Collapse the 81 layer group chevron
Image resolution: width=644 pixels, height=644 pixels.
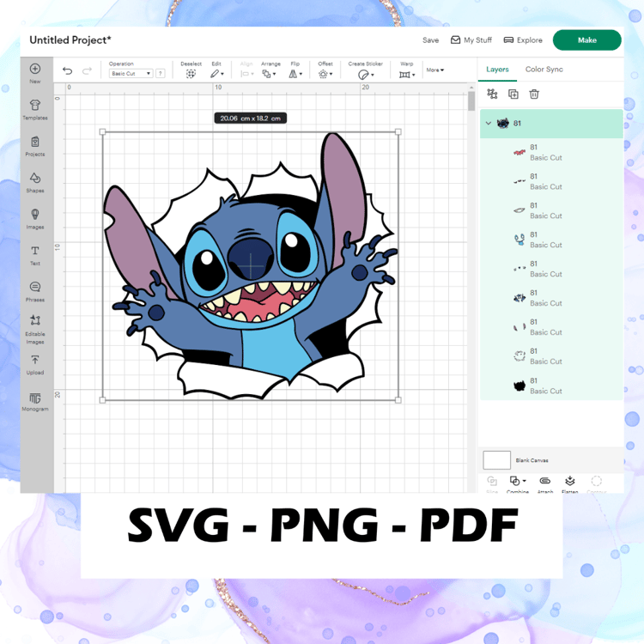click(x=489, y=123)
